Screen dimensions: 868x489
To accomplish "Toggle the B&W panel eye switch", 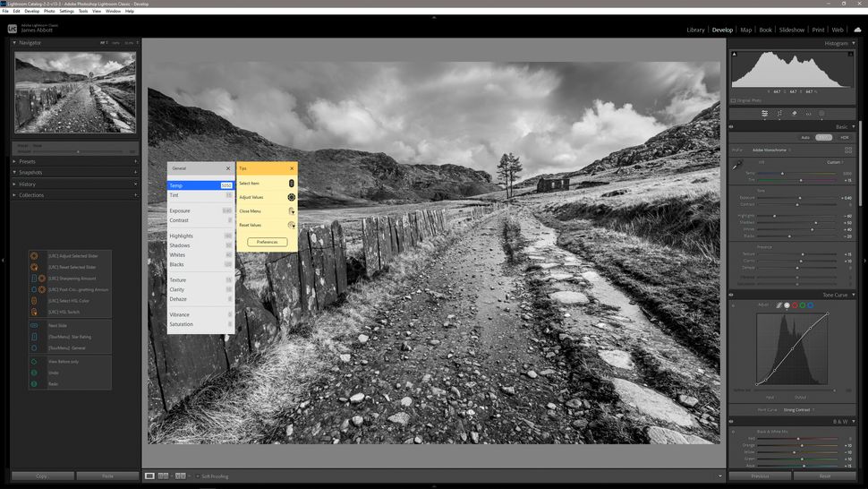I will (x=731, y=422).
